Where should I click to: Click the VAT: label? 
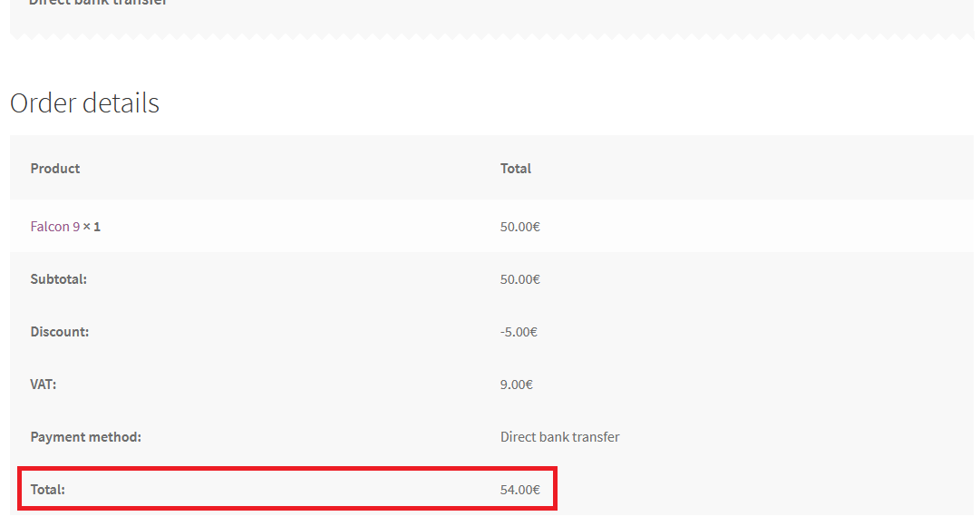pyautogui.click(x=44, y=385)
